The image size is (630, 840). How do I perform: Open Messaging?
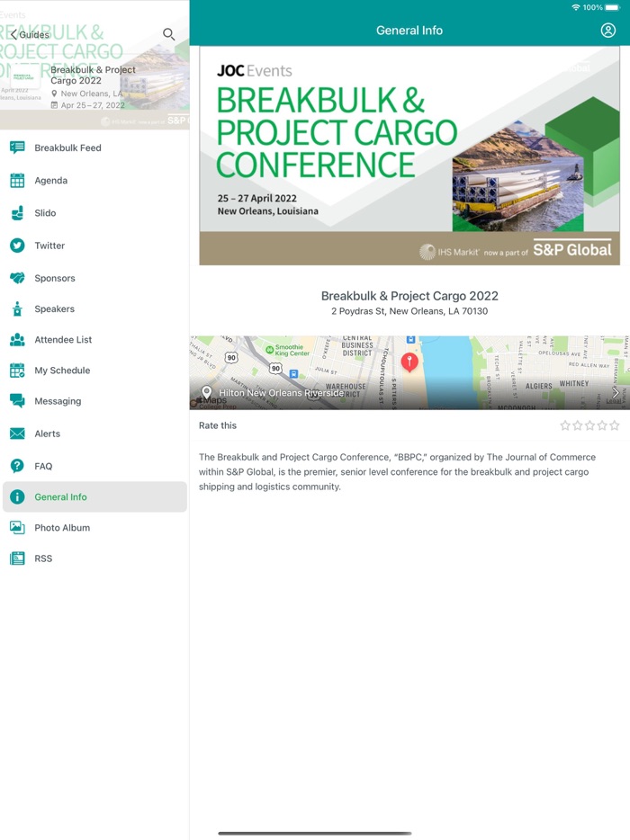tap(94, 401)
